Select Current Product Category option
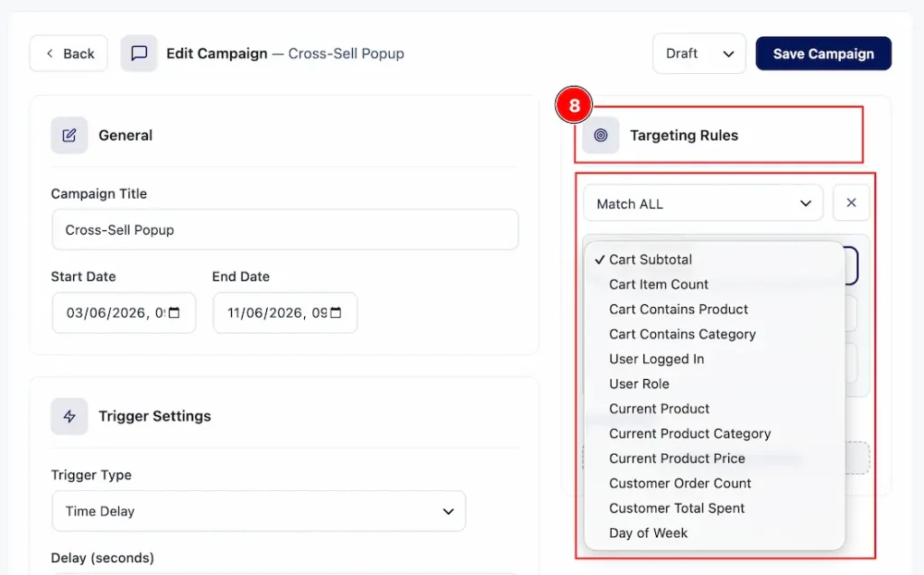Screen dimensions: 924x575 tap(715, 433)
